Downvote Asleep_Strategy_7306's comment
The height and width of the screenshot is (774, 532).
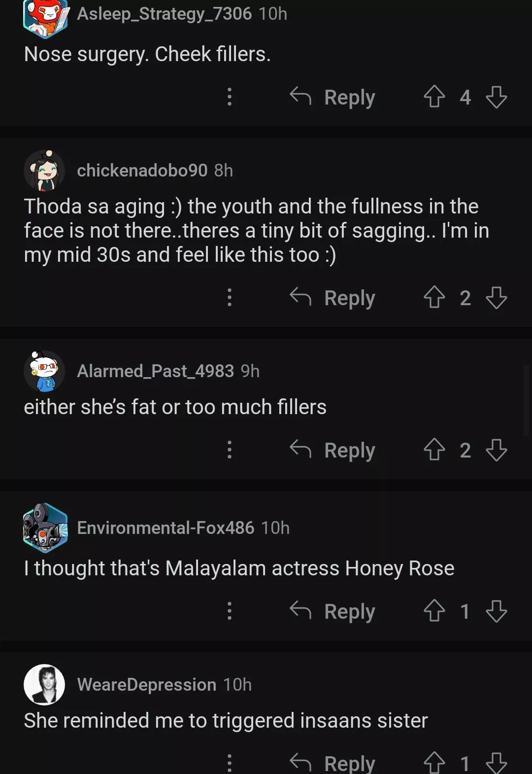point(496,97)
